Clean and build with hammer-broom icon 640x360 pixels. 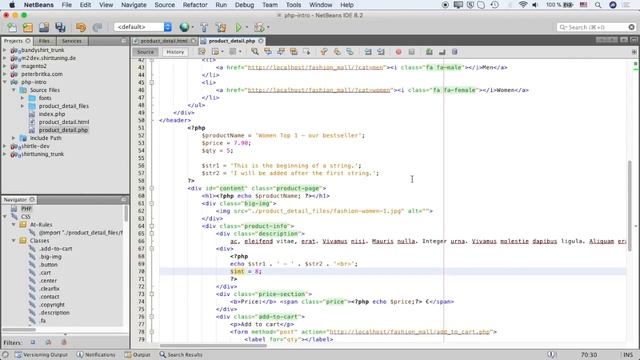[x=221, y=27]
